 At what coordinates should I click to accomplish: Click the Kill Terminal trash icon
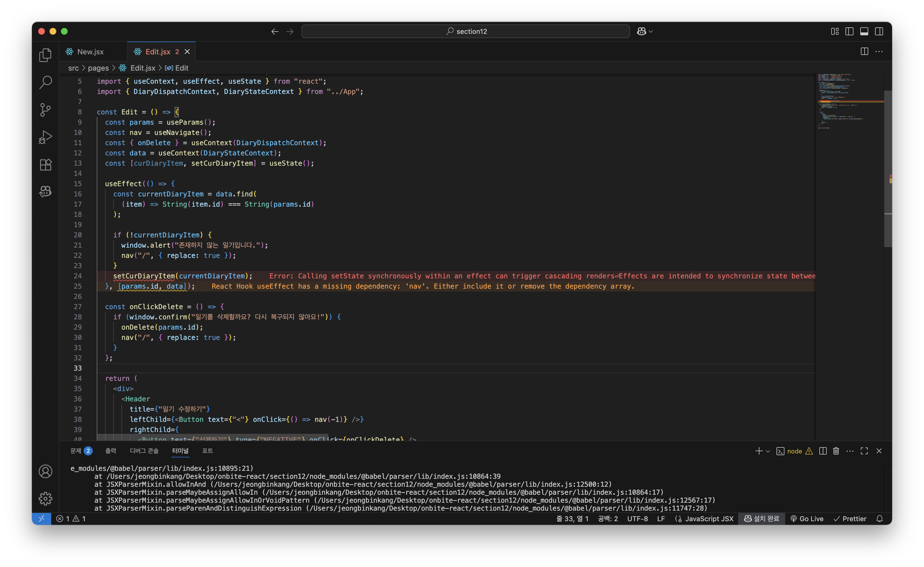[x=836, y=451]
